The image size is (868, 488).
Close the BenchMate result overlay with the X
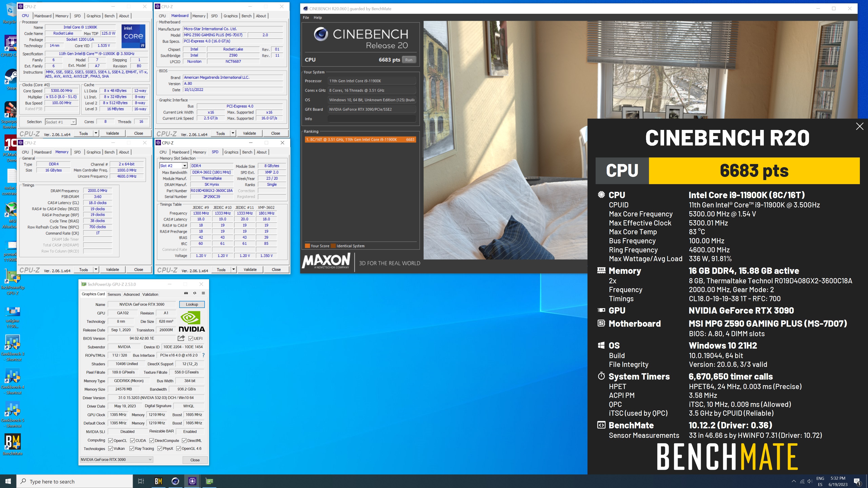pyautogui.click(x=860, y=126)
